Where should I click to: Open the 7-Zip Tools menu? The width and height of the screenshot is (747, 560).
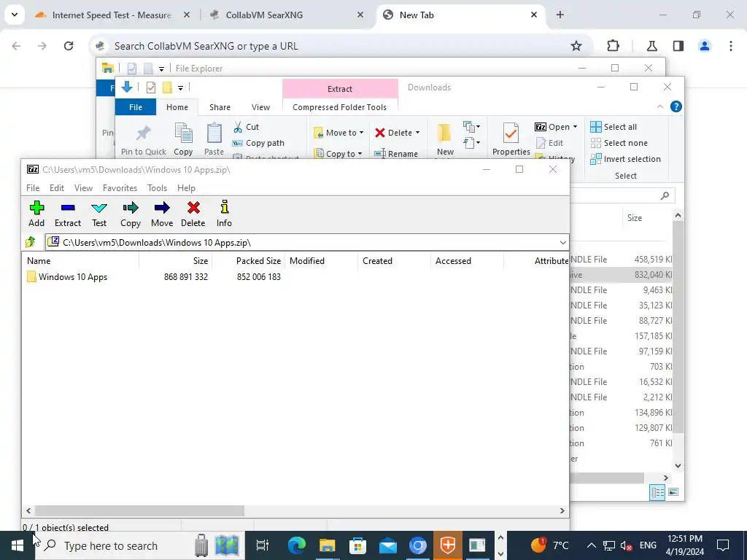point(158,188)
